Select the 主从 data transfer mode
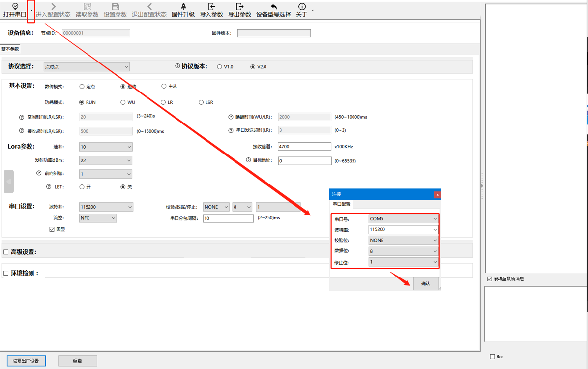Screen dimensions: 588x369 click(164, 86)
